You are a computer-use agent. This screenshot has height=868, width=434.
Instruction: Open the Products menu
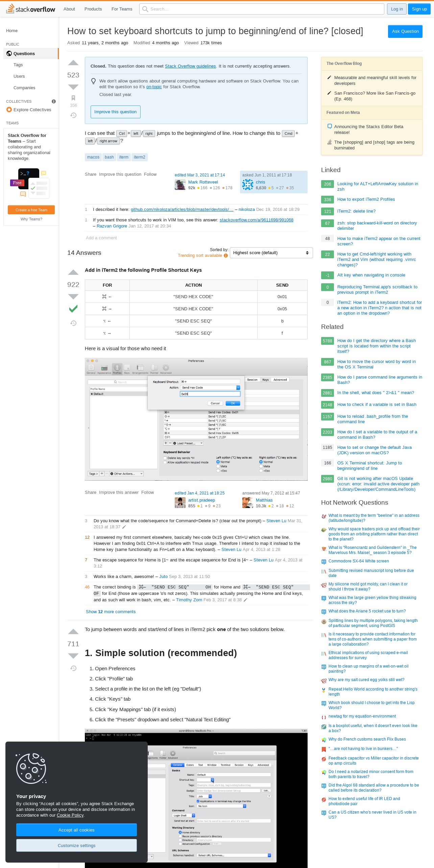click(x=93, y=9)
